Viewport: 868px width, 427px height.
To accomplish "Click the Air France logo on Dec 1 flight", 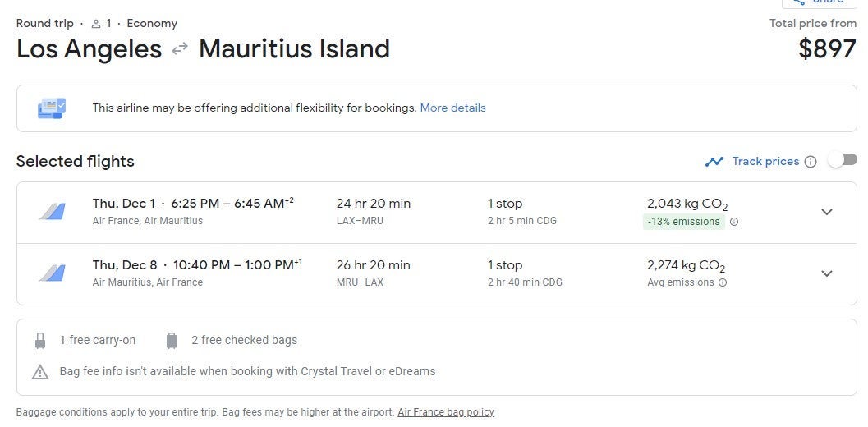I will click(x=52, y=212).
